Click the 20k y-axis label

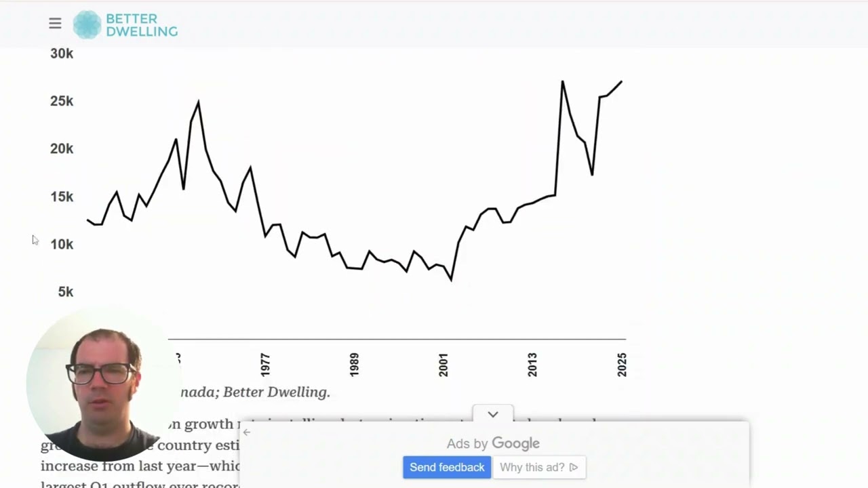pyautogui.click(x=62, y=148)
